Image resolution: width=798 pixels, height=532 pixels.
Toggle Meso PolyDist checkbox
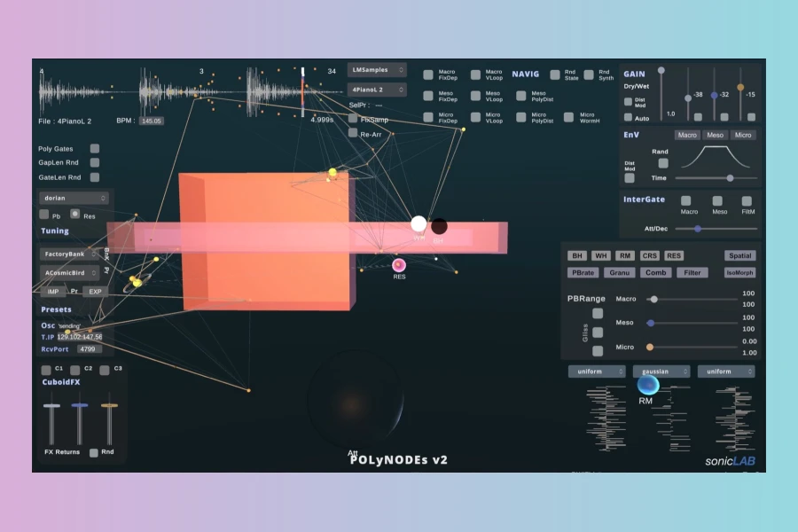521,96
